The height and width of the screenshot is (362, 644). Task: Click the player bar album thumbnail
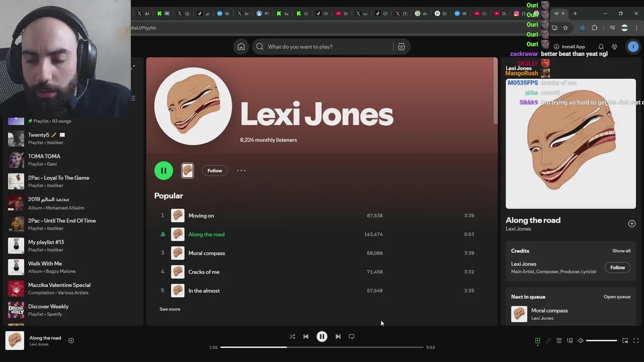pyautogui.click(x=15, y=341)
